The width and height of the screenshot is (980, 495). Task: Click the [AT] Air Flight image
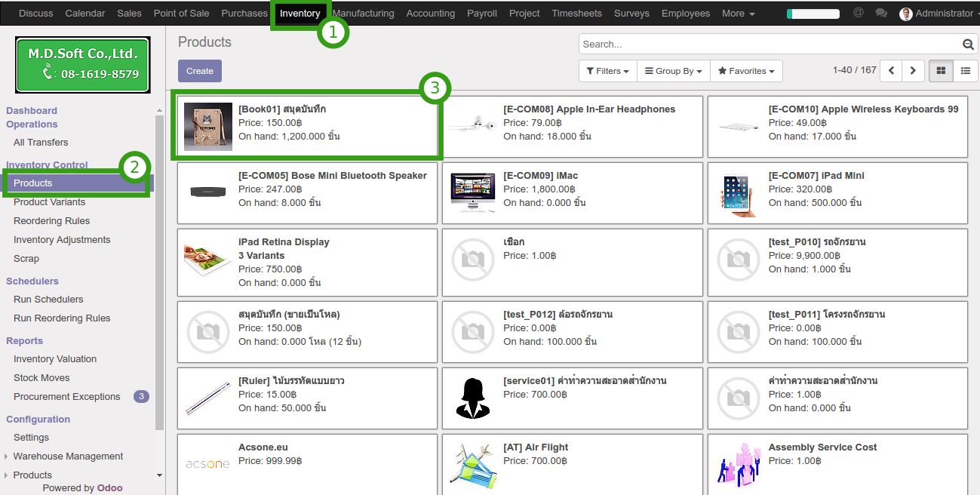[x=473, y=465]
